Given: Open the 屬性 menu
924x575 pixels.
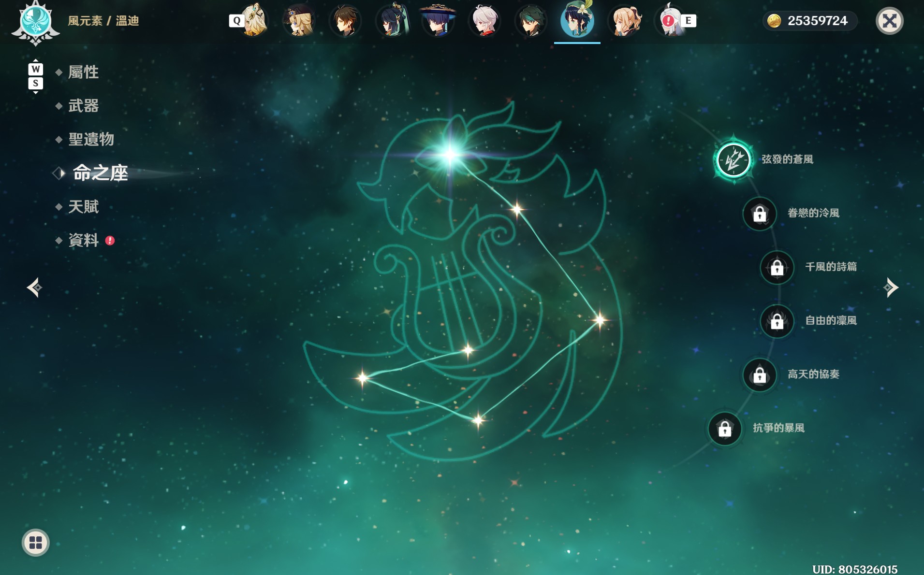Looking at the screenshot, I should pyautogui.click(x=83, y=72).
